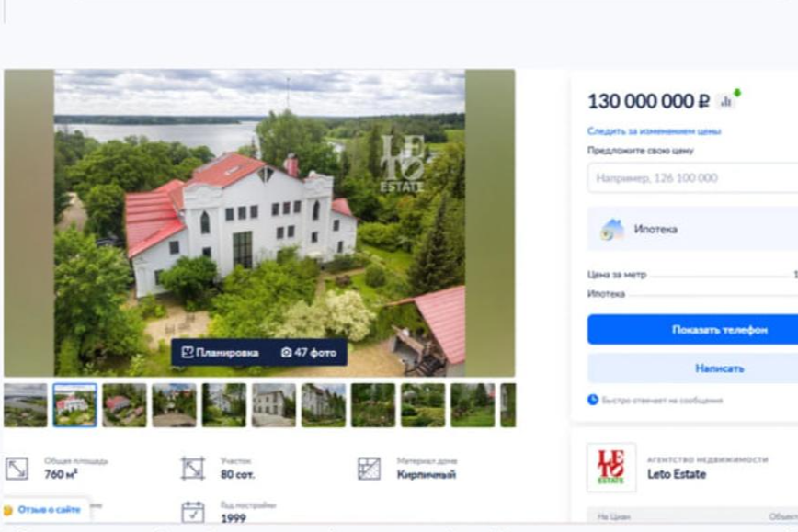The image size is (798, 532).
Task: Open the Ипотека mortgage panel
Action: [x=692, y=229]
